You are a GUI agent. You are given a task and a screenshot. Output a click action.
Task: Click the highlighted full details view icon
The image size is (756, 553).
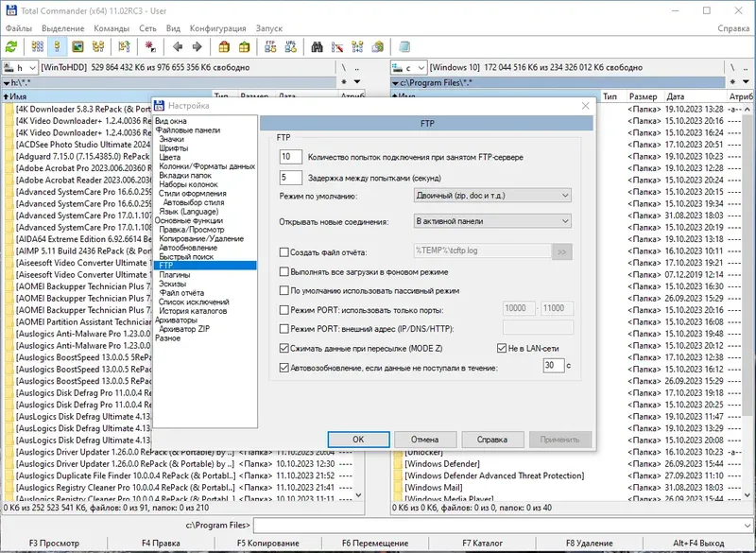(58, 46)
